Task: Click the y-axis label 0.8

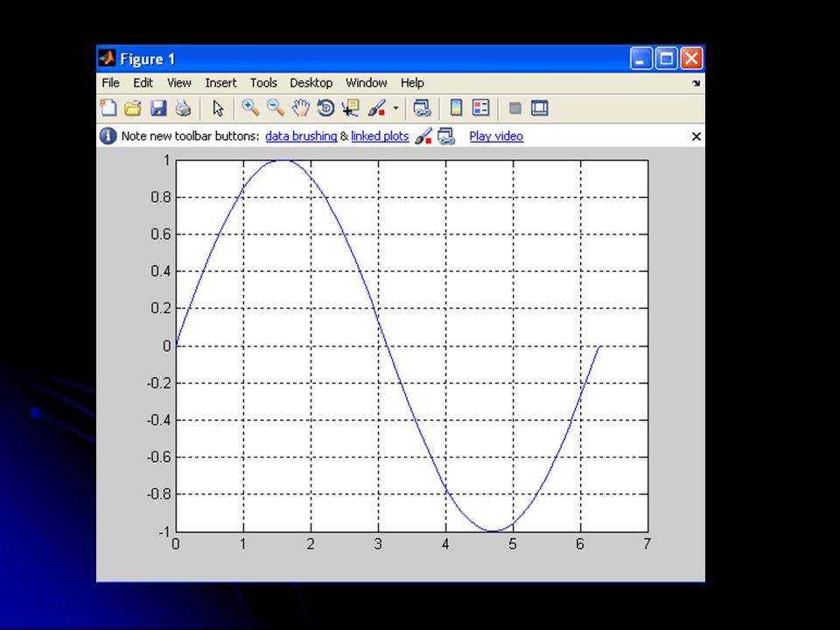Action: coord(161,197)
